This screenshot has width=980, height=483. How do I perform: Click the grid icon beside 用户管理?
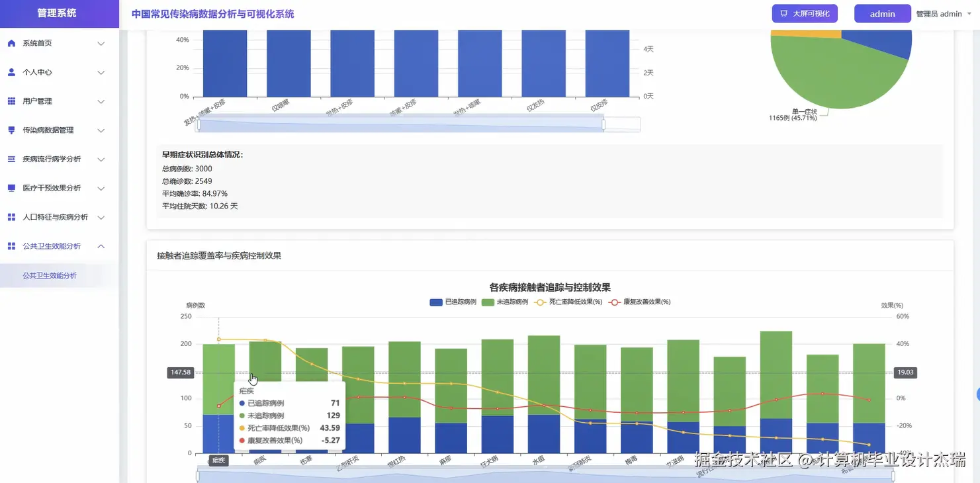11,101
